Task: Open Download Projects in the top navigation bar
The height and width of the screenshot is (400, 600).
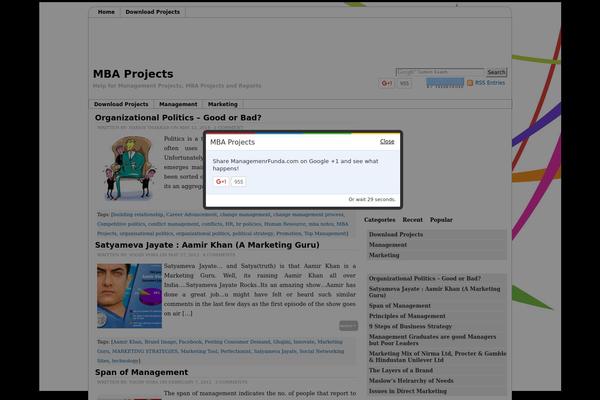Action: [x=152, y=12]
